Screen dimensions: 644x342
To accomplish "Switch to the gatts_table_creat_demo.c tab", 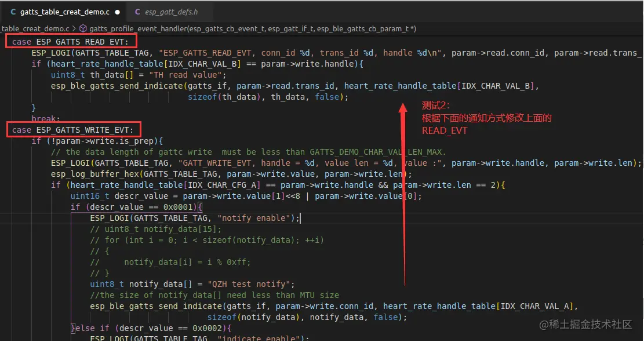I will (64, 12).
